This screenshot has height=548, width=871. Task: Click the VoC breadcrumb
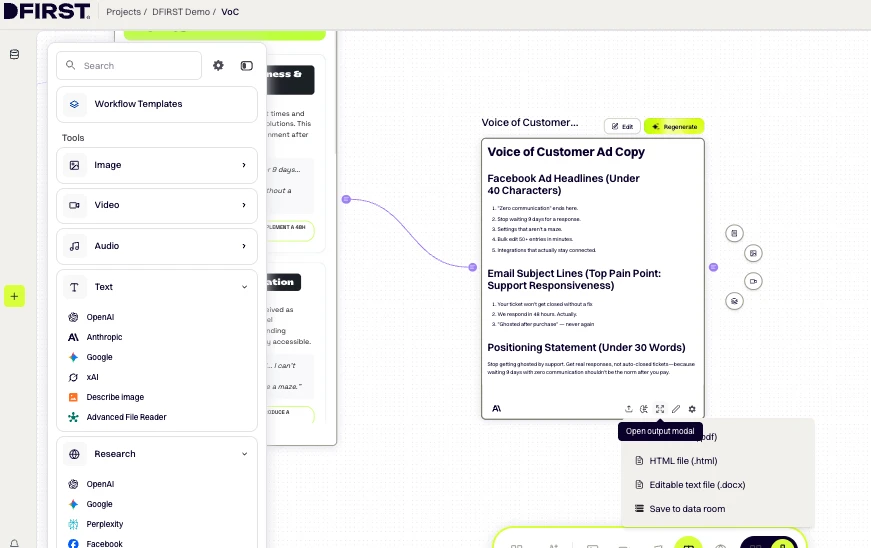pyautogui.click(x=230, y=12)
